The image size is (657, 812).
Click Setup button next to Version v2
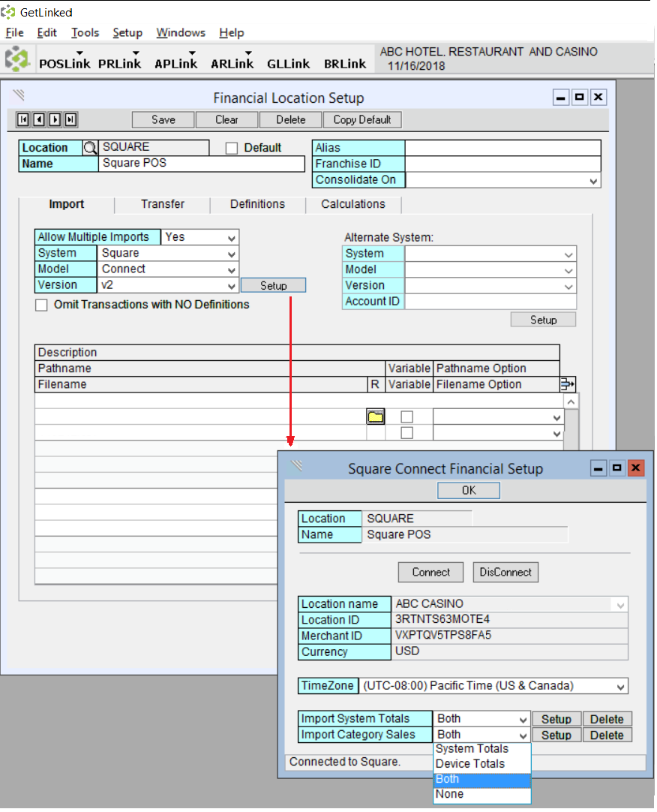273,286
